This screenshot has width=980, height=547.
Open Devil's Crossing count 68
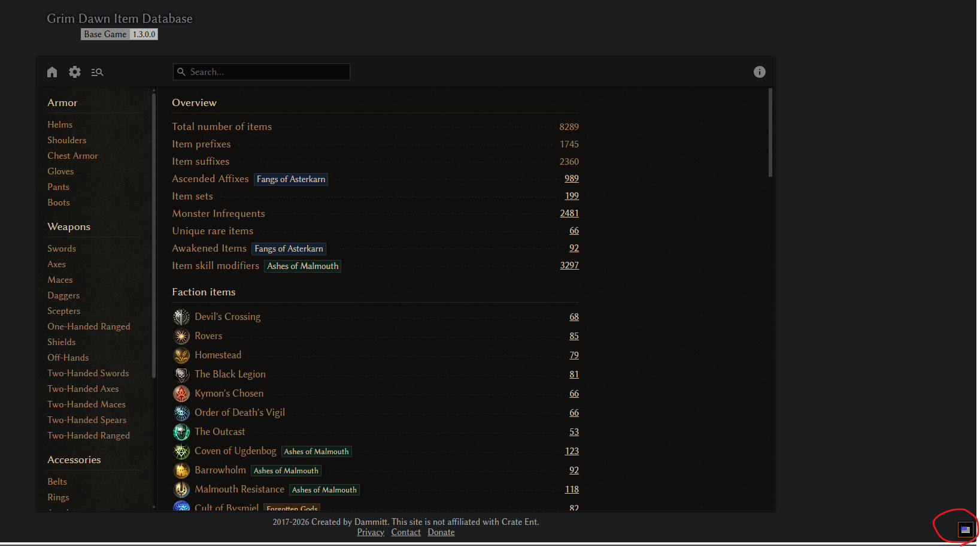(574, 317)
